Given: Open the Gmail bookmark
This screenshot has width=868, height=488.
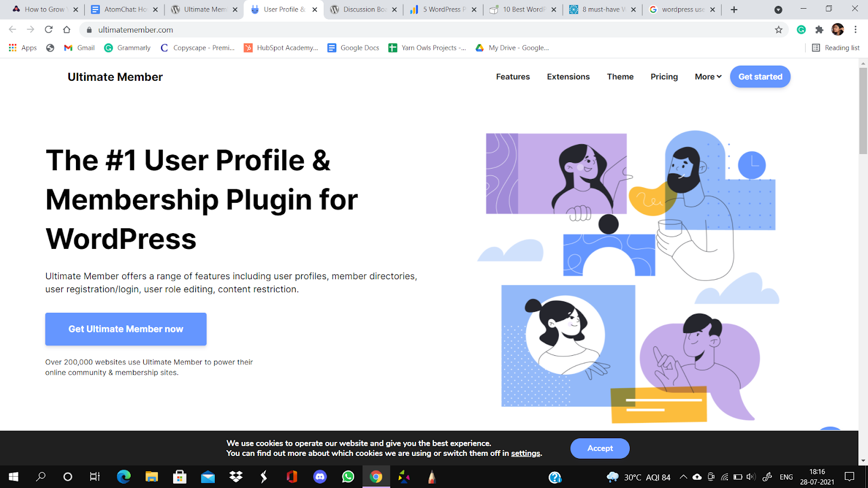Looking at the screenshot, I should [x=79, y=48].
